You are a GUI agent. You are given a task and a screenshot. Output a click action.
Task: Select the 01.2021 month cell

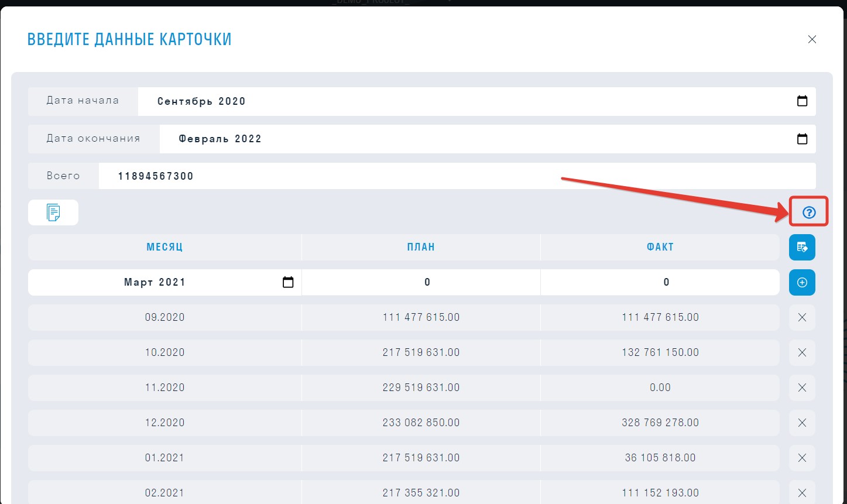pyautogui.click(x=164, y=458)
